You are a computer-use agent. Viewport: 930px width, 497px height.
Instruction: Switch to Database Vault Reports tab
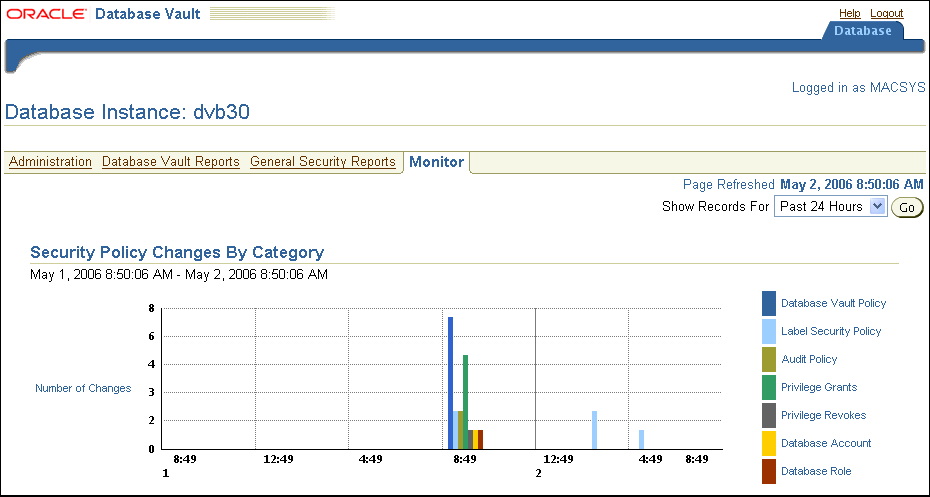171,162
